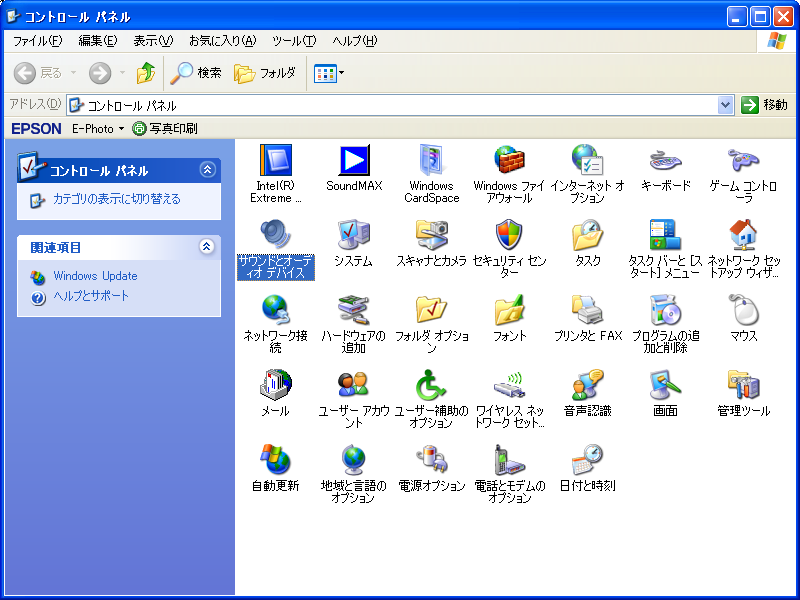This screenshot has height=600, width=800.
Task: Click the Windows Update link
Action: 95,276
